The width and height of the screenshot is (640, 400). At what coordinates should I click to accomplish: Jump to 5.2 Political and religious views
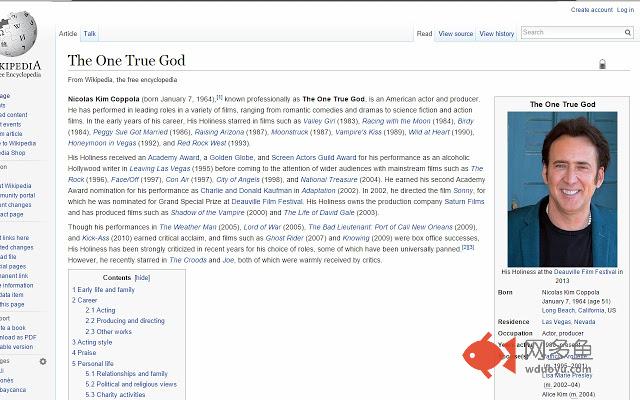click(x=131, y=384)
